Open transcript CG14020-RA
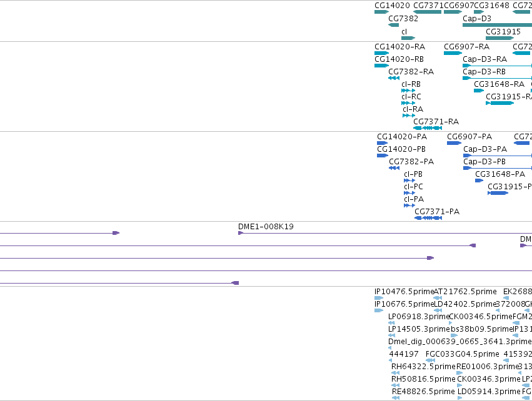Screen dimensions: 532x401 tap(399, 47)
